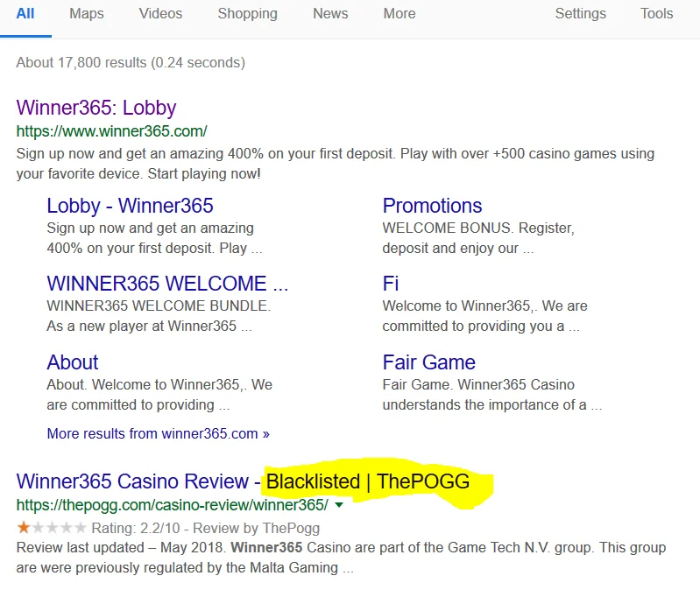The image size is (700, 597).
Task: Open search Tools
Action: click(657, 14)
